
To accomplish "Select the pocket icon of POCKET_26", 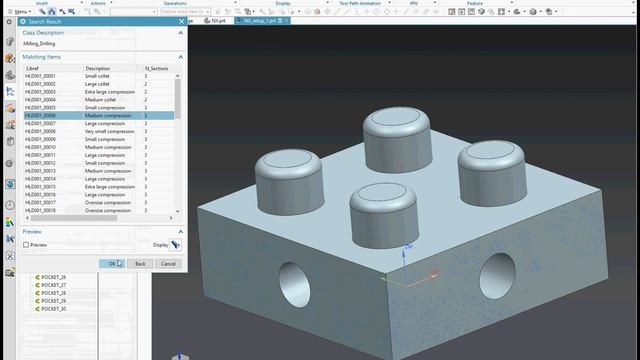I will point(37,277).
